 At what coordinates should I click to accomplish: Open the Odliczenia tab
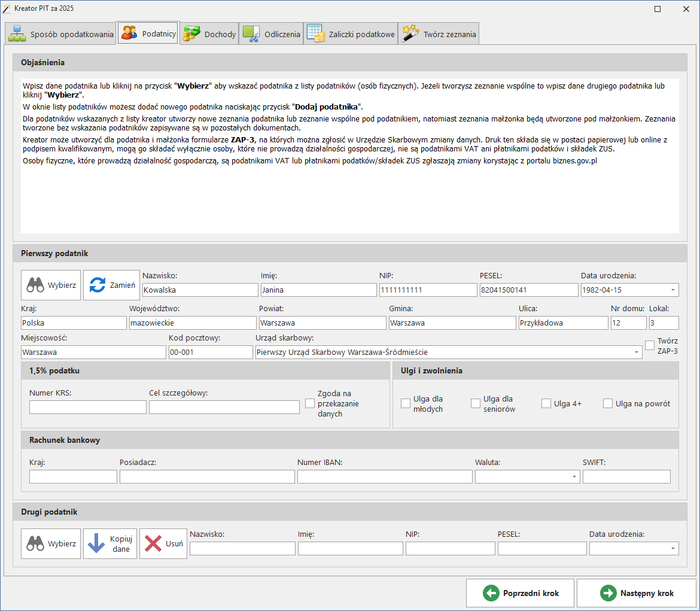click(x=272, y=34)
